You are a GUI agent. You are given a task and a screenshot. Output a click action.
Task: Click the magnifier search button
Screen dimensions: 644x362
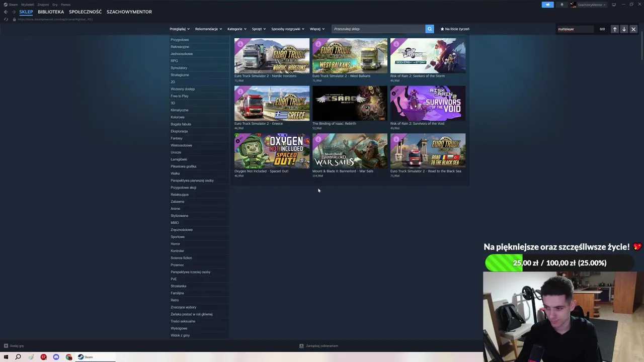click(x=430, y=29)
